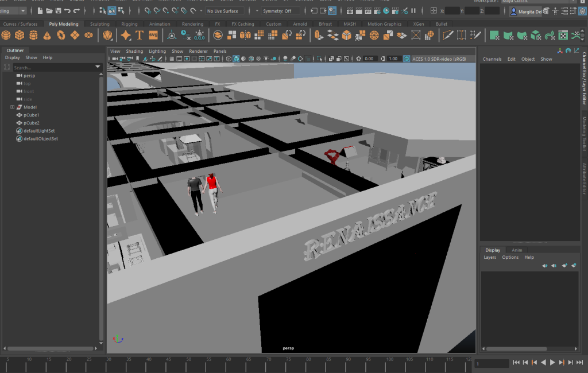Screen dimensions: 588x373
Task: Select the polygon Type tool
Action: click(140, 35)
